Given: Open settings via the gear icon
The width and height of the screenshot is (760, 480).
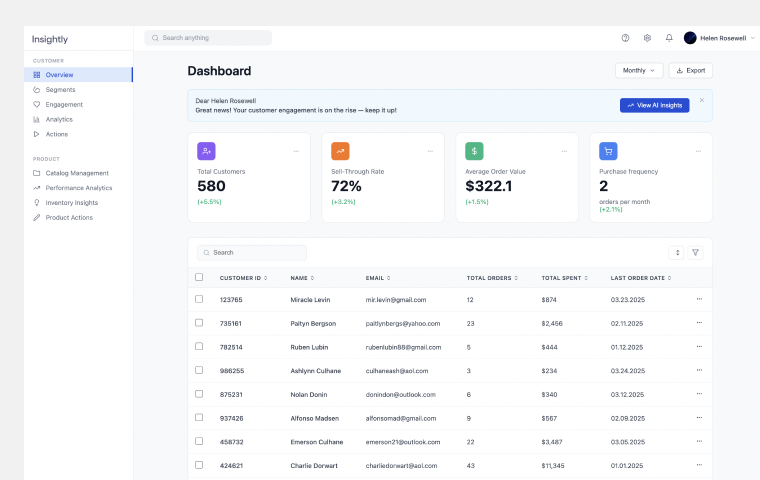Looking at the screenshot, I should coord(647,38).
